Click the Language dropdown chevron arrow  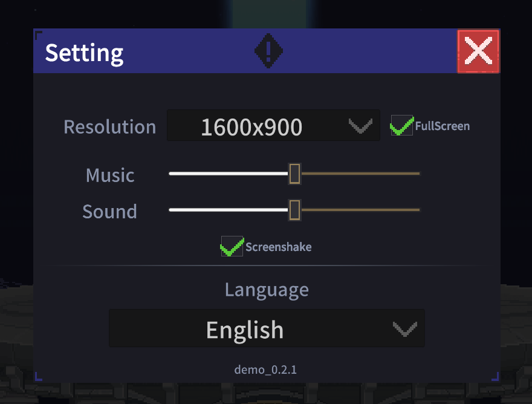pyautogui.click(x=404, y=328)
